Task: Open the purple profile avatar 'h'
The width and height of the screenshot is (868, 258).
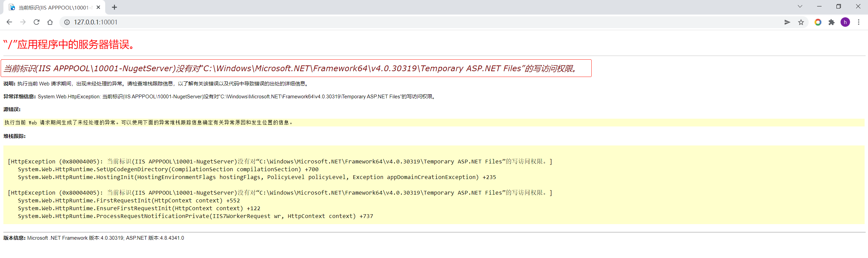Action: click(x=845, y=22)
